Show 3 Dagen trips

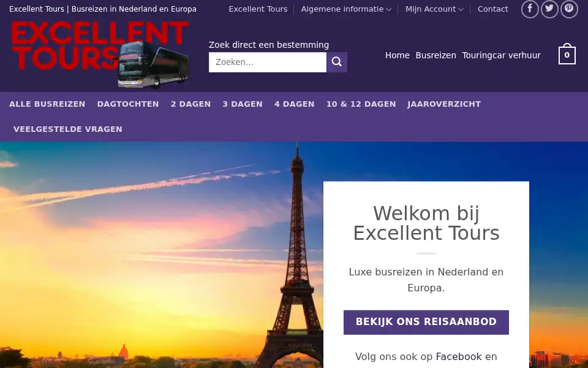tap(243, 104)
